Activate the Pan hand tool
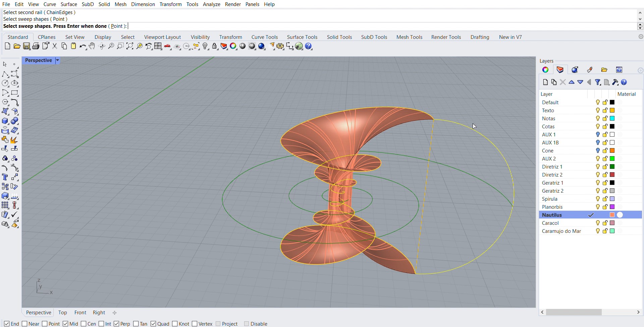This screenshot has height=327, width=644. (x=92, y=46)
